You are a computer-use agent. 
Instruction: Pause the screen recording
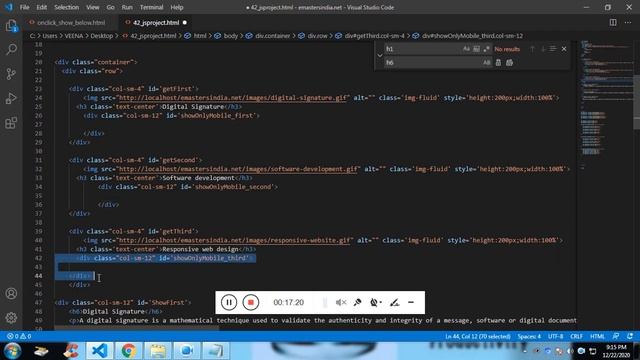tap(229, 302)
